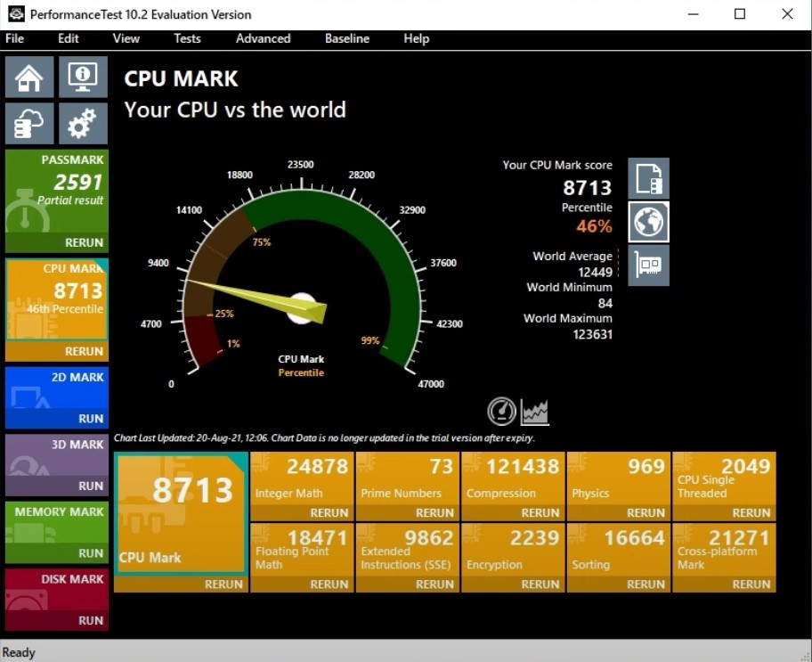This screenshot has height=662, width=812.
Task: Click the globe icon to compare results online
Action: coord(647,222)
